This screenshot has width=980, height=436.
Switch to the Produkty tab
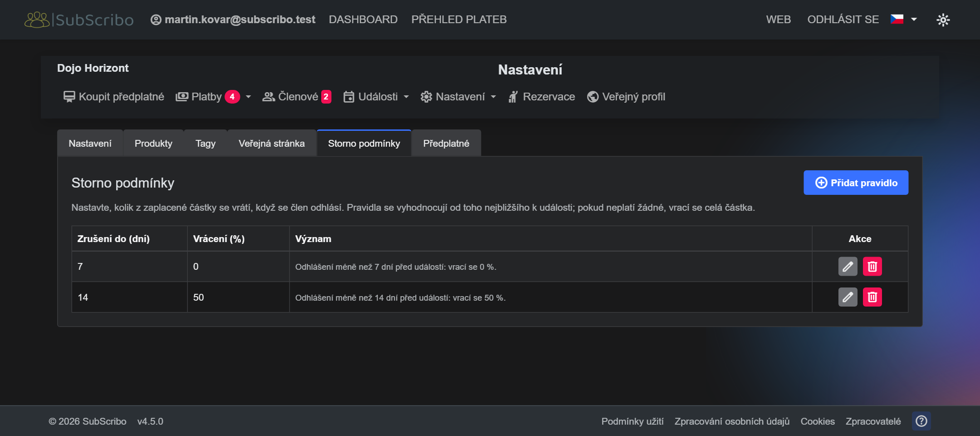[153, 144]
